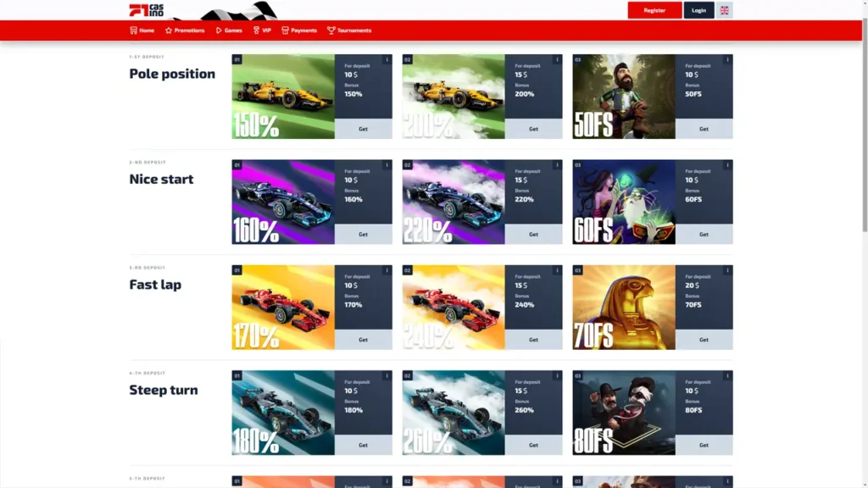Get the Nice start 160% bonus
868x488 pixels.
click(x=363, y=234)
